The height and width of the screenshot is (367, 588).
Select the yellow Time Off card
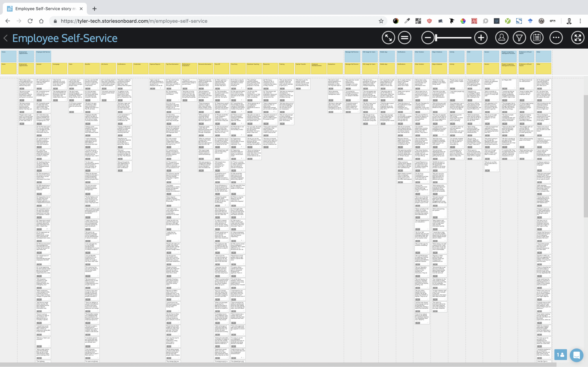[221, 68]
